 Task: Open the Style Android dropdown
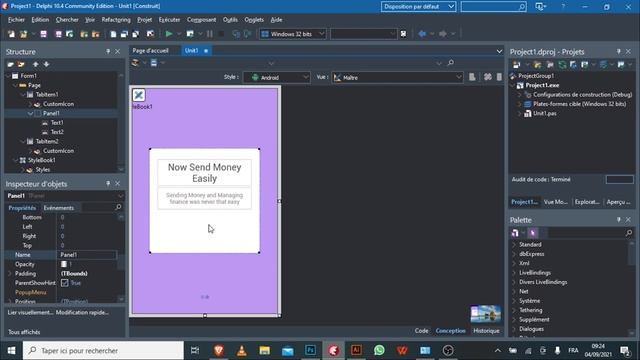277,77
